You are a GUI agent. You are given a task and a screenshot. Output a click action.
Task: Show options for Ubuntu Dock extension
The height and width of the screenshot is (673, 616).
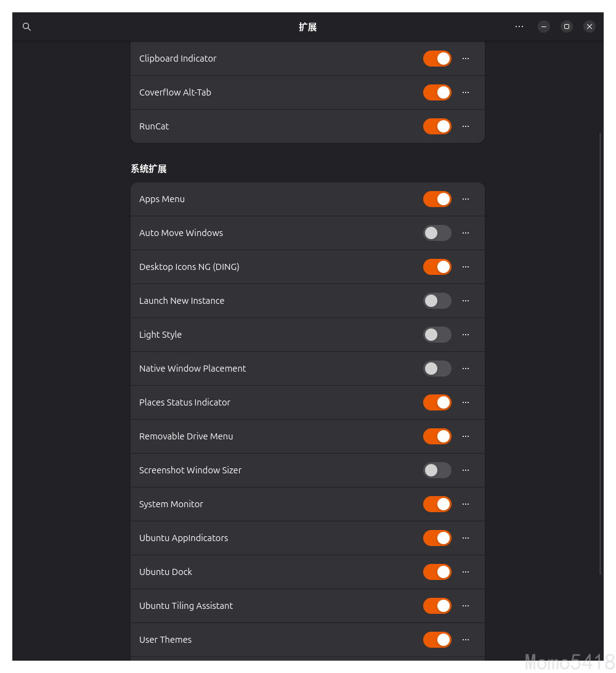(x=466, y=572)
